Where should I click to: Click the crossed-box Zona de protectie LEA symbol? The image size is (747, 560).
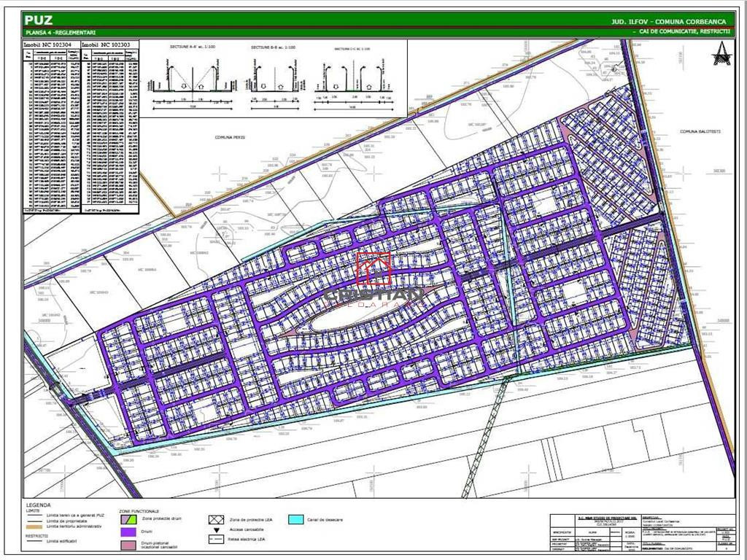(x=217, y=520)
